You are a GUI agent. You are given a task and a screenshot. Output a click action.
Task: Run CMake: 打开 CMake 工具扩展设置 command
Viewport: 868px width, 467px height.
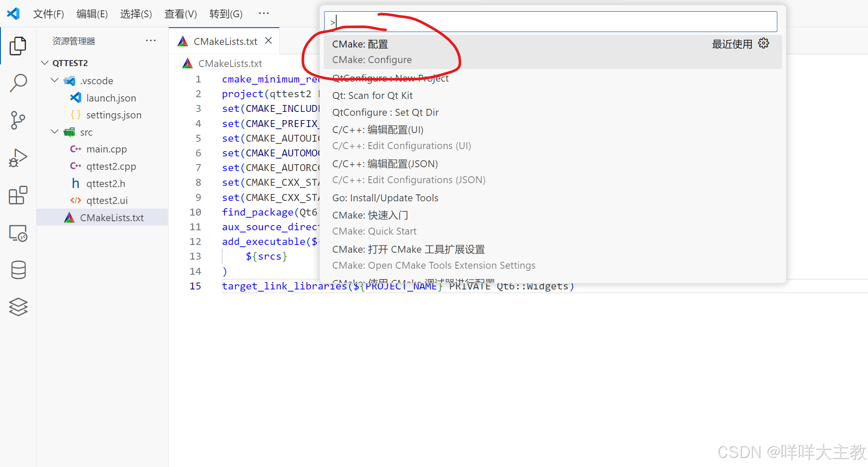coord(552,257)
